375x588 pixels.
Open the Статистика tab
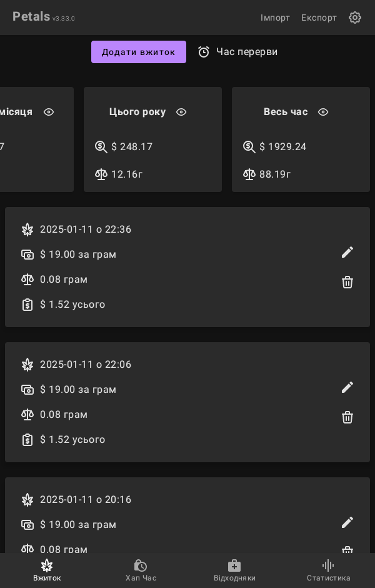[328, 570]
